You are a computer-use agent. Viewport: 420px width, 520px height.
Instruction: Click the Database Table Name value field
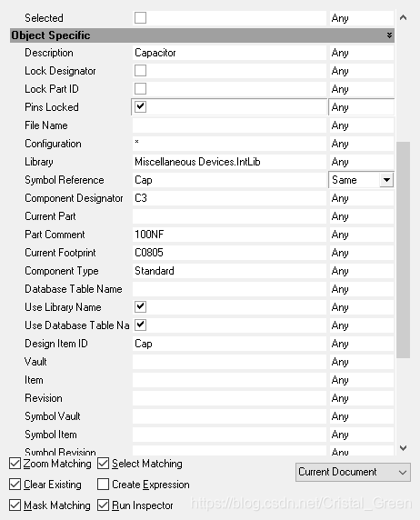tap(229, 289)
